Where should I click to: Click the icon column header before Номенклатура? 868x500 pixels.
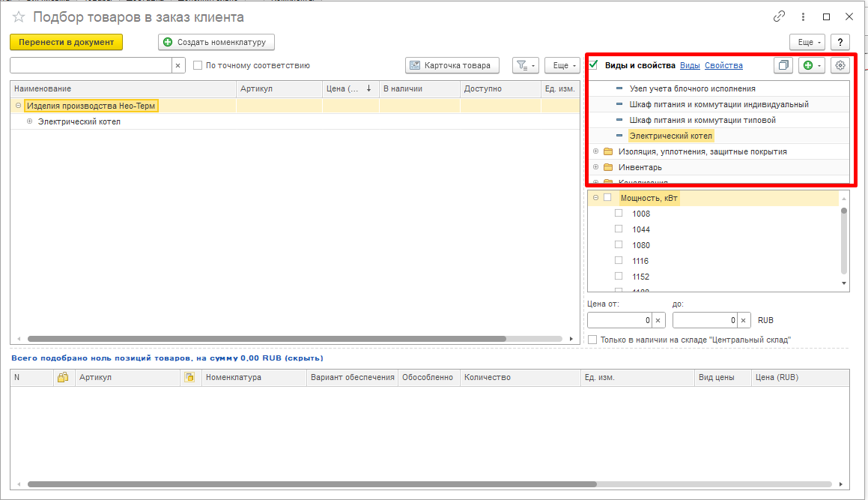(189, 378)
